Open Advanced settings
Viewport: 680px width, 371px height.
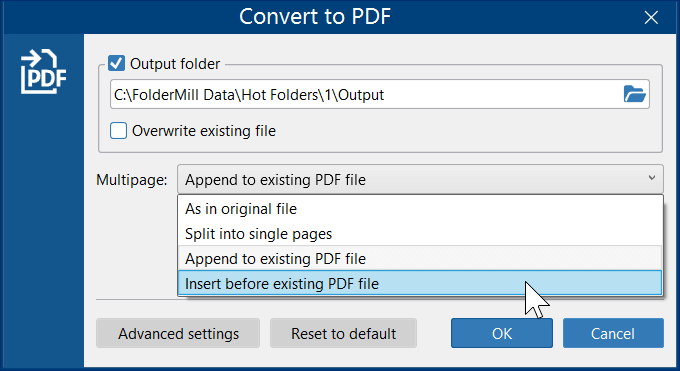click(178, 333)
